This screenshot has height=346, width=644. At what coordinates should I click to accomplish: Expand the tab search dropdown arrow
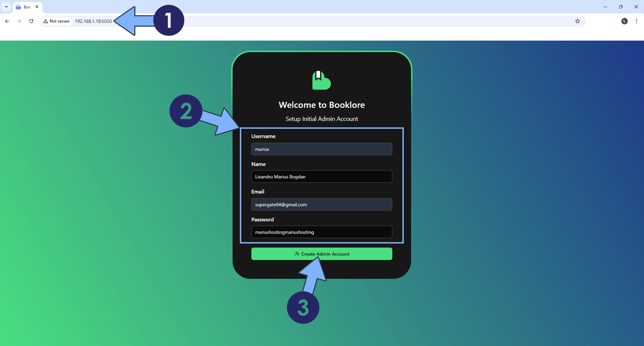coord(6,7)
